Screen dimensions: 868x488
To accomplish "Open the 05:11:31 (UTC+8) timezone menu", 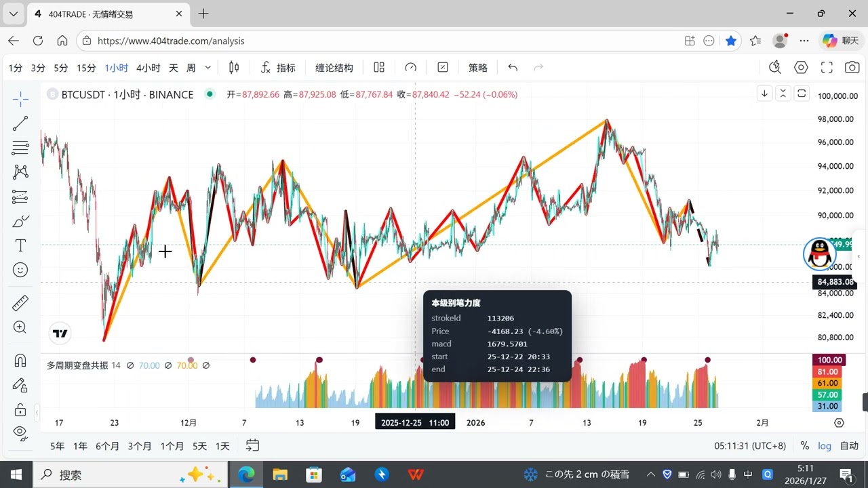I will (x=750, y=445).
